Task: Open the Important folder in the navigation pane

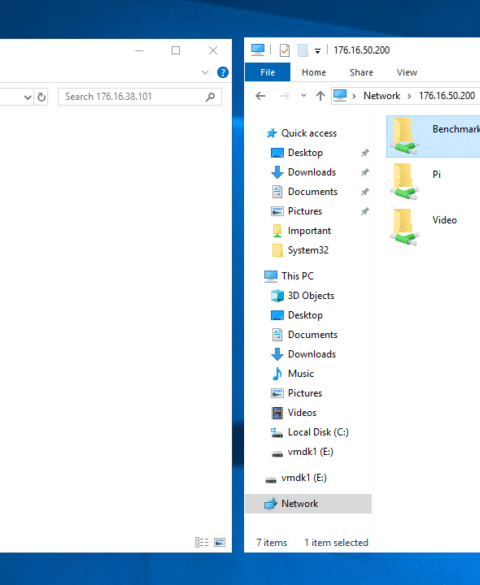Action: (x=309, y=231)
